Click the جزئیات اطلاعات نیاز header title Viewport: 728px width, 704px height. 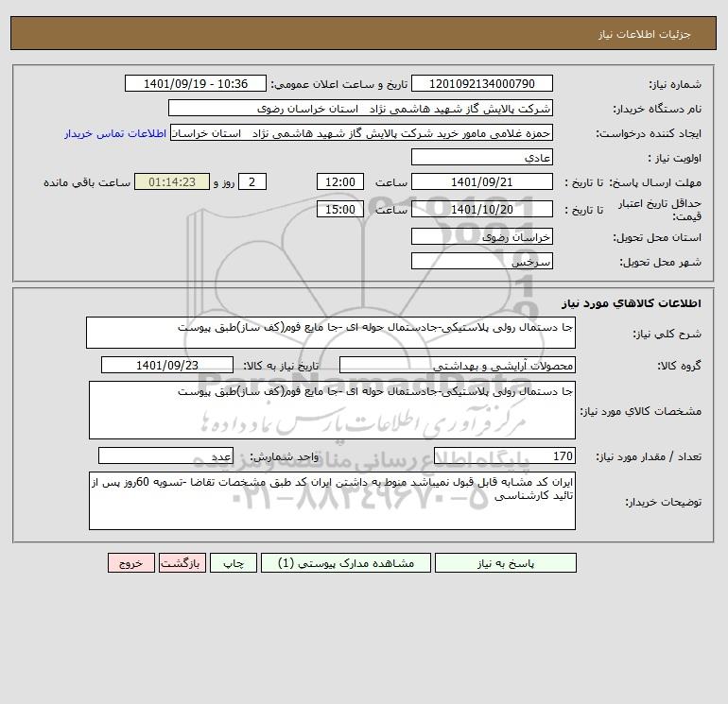pyautogui.click(x=645, y=34)
